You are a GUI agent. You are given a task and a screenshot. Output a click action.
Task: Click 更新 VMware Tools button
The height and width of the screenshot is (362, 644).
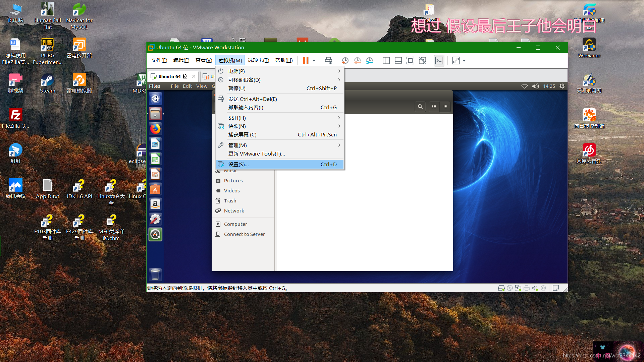pos(256,154)
